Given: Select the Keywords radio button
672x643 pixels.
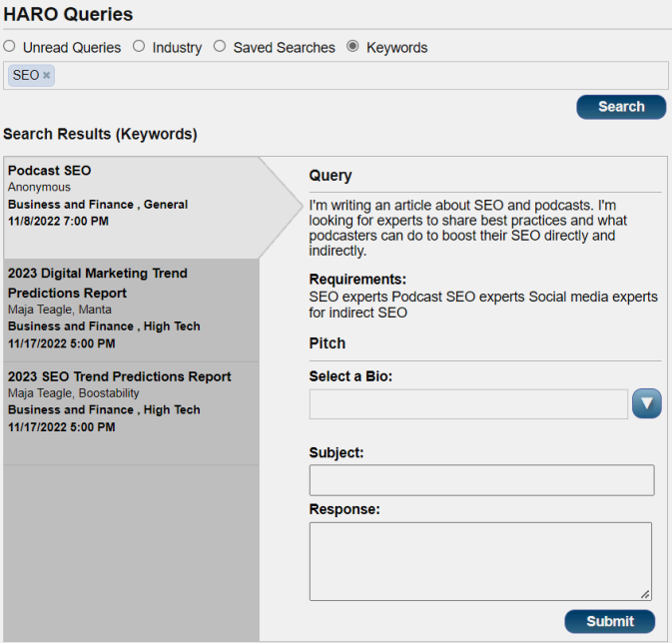Looking at the screenshot, I should (352, 47).
